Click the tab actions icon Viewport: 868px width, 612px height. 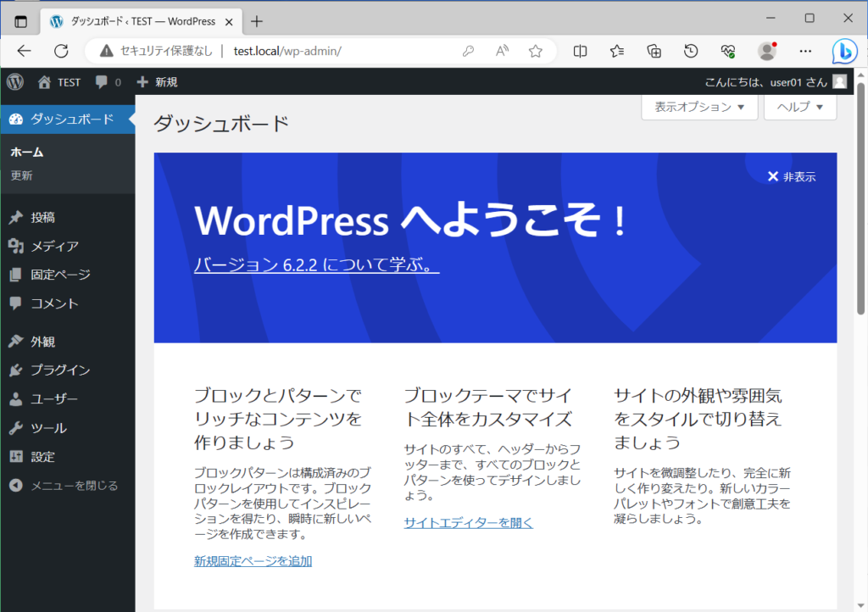tap(20, 21)
